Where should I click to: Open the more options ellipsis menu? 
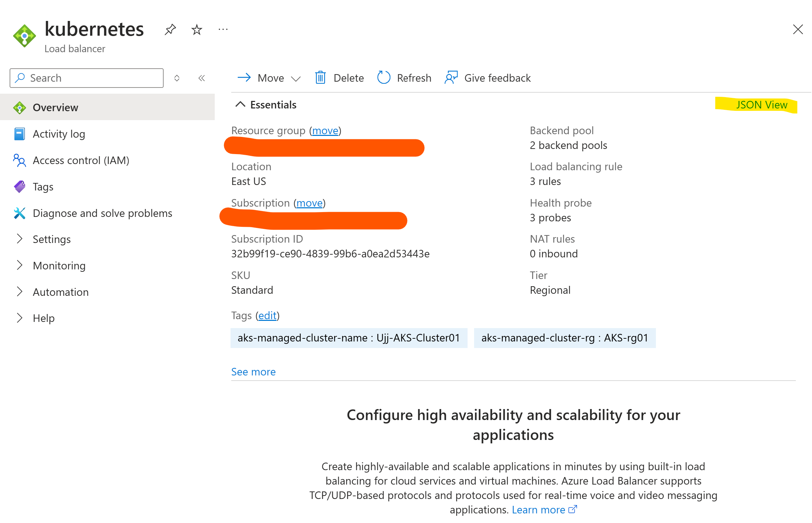click(x=223, y=30)
